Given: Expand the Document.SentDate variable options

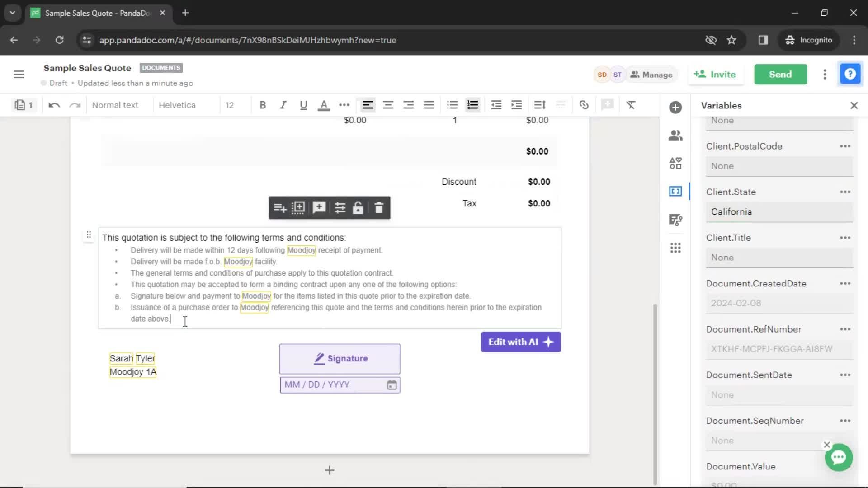Looking at the screenshot, I should [x=847, y=375].
